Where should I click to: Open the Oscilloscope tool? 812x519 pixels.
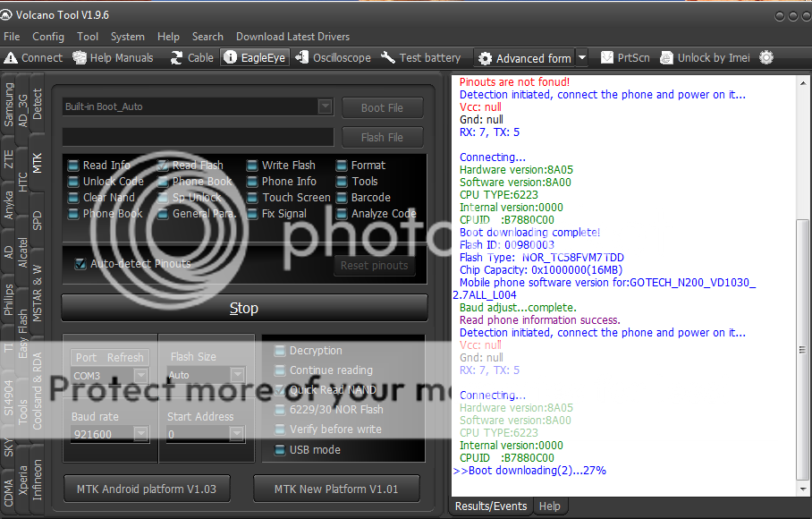332,57
